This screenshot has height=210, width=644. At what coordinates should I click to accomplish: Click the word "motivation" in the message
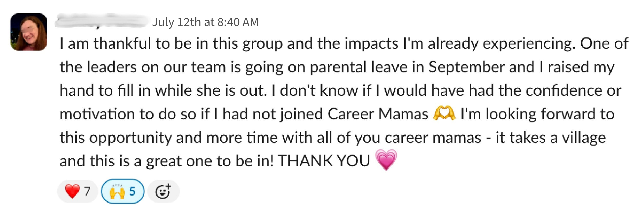pyautogui.click(x=97, y=114)
